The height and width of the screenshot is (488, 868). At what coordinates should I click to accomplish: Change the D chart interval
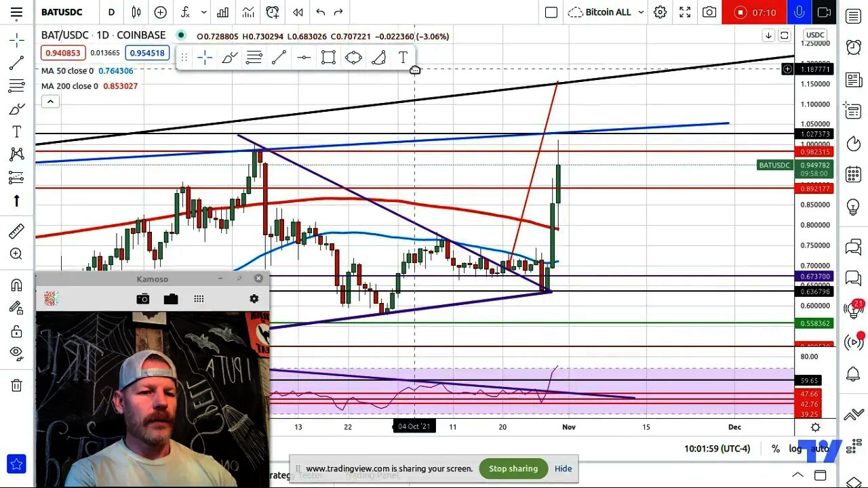(x=111, y=12)
